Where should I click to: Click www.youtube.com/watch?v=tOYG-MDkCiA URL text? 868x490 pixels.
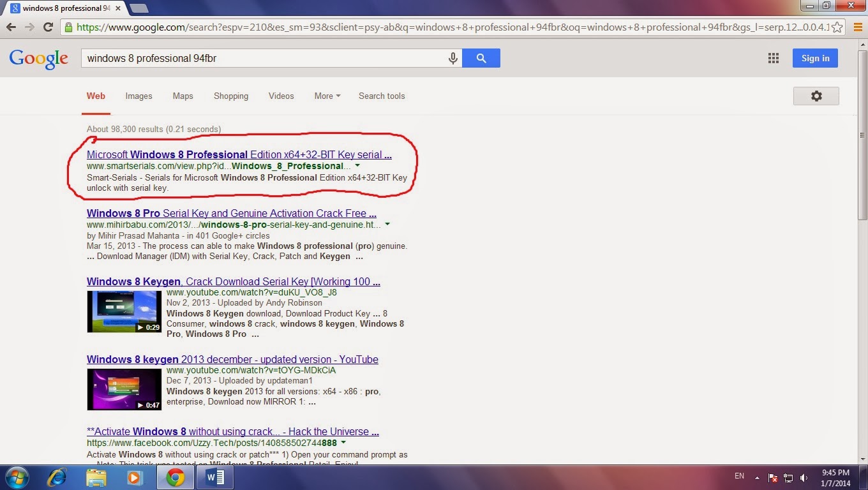click(x=251, y=370)
